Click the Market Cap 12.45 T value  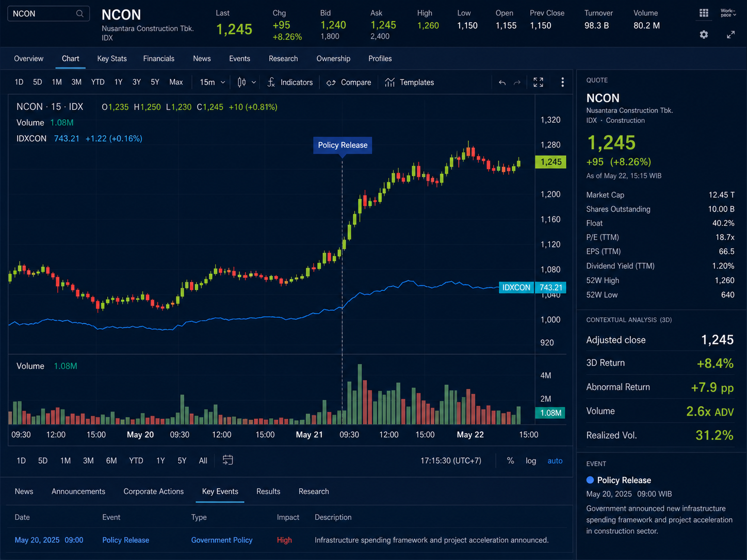(x=721, y=195)
